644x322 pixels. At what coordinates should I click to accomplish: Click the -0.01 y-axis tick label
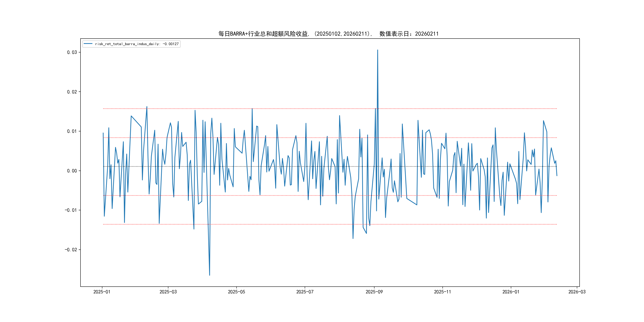(71, 210)
